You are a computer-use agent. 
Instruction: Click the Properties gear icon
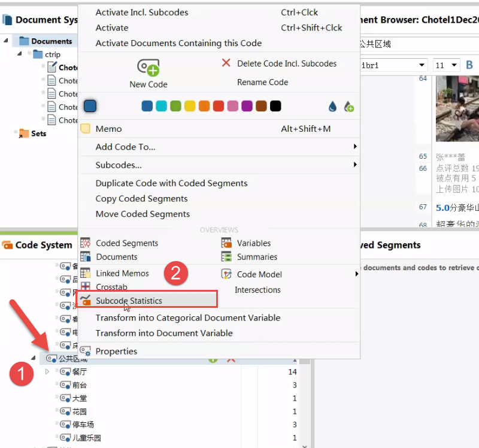coord(85,351)
